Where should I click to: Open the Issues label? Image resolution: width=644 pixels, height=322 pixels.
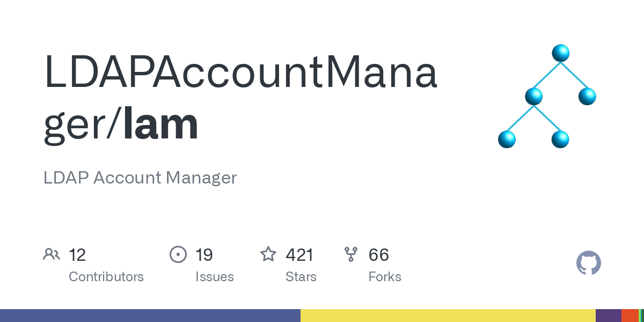click(x=215, y=277)
